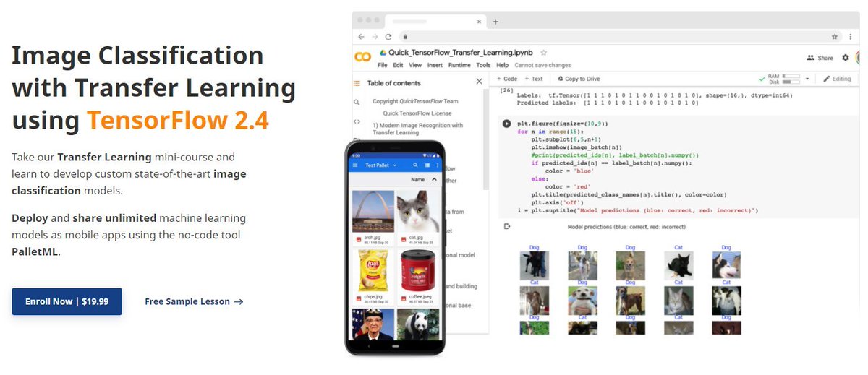The height and width of the screenshot is (375, 868).
Task: Click the Google Drive icon beside notebook title
Action: pos(383,53)
